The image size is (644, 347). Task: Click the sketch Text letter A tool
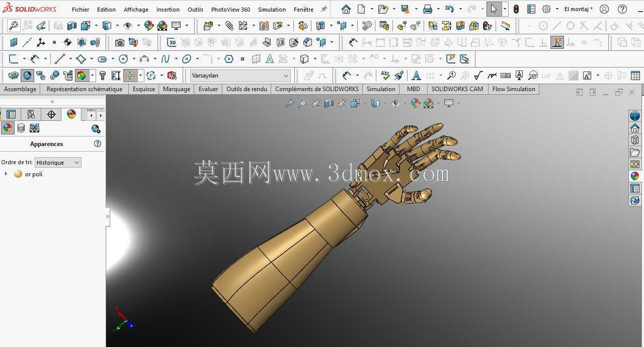(x=270, y=59)
